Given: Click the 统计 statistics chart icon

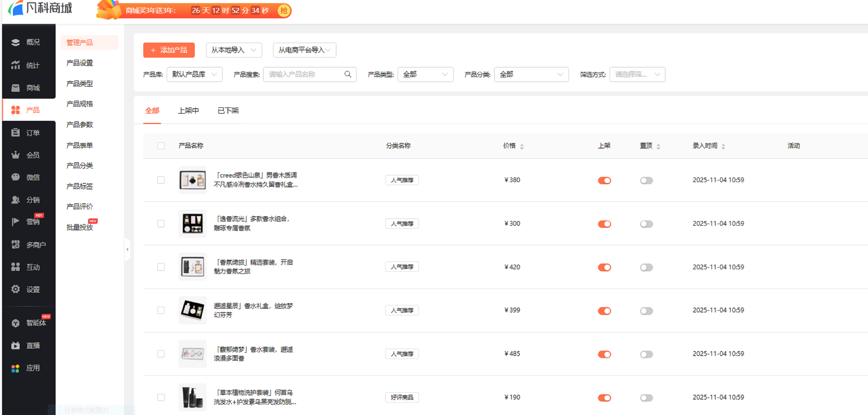Looking at the screenshot, I should pos(15,65).
